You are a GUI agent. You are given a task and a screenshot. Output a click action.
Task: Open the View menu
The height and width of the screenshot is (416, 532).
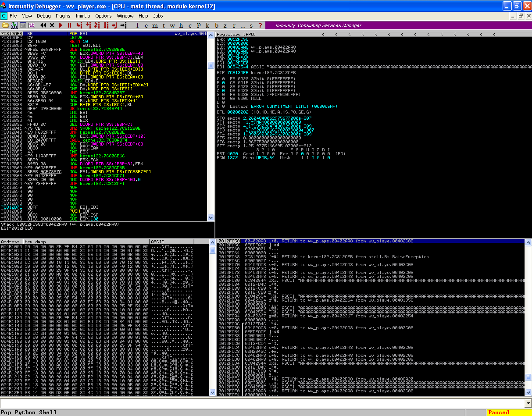pyautogui.click(x=27, y=16)
